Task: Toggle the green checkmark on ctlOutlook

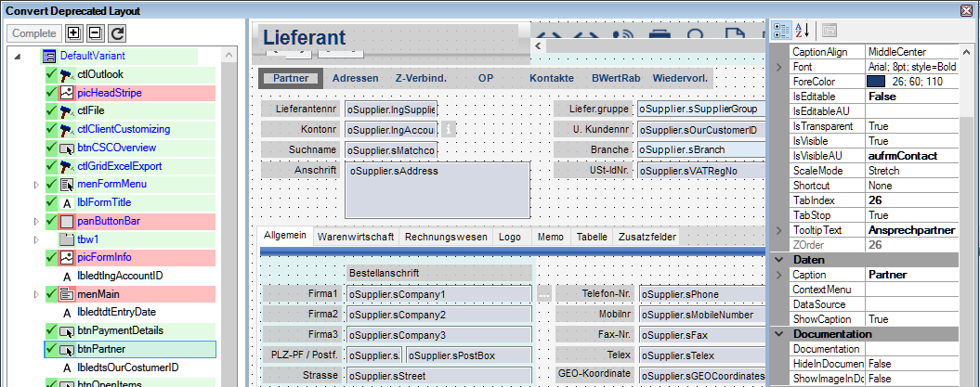Action: (x=51, y=74)
